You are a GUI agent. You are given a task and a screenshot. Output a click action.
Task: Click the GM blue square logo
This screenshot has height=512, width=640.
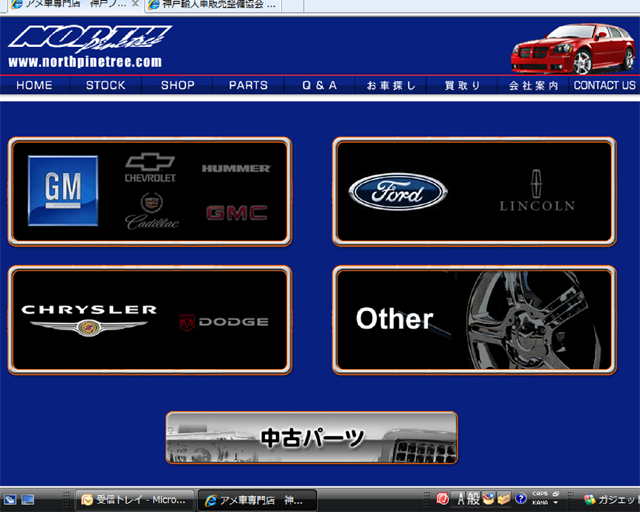63,191
